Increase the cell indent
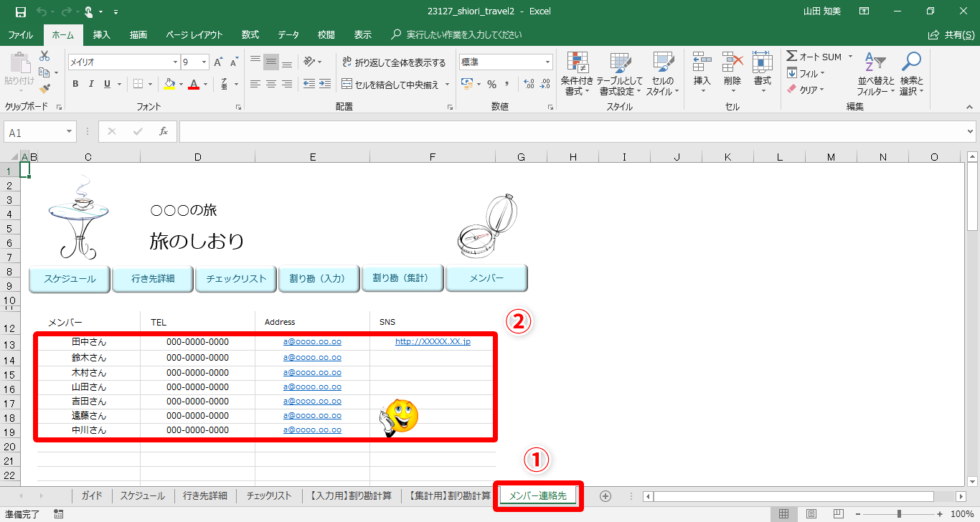This screenshot has width=980, height=522. pyautogui.click(x=326, y=84)
